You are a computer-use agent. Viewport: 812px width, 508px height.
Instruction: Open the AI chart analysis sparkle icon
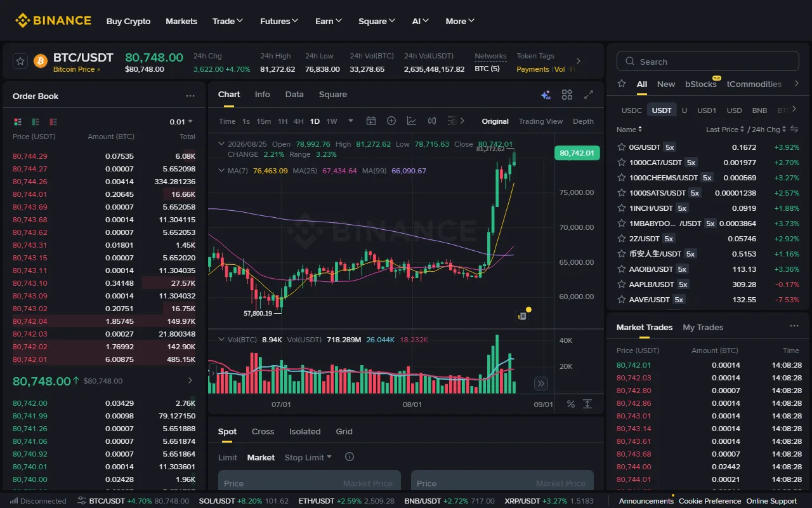coord(546,95)
